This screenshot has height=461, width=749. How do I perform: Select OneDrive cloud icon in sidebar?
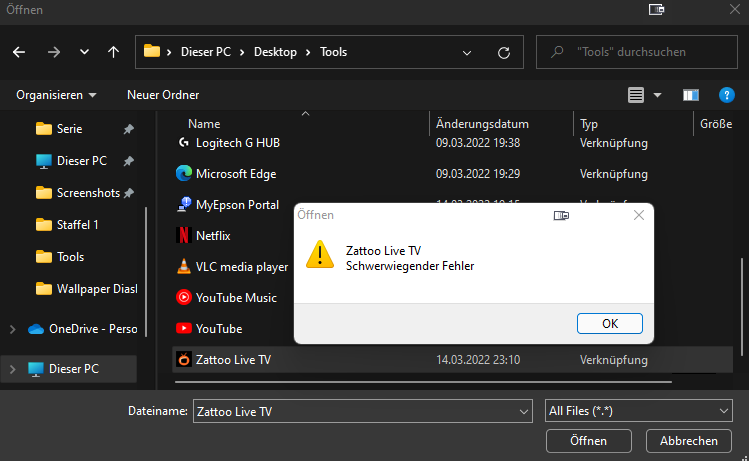pyautogui.click(x=36, y=329)
